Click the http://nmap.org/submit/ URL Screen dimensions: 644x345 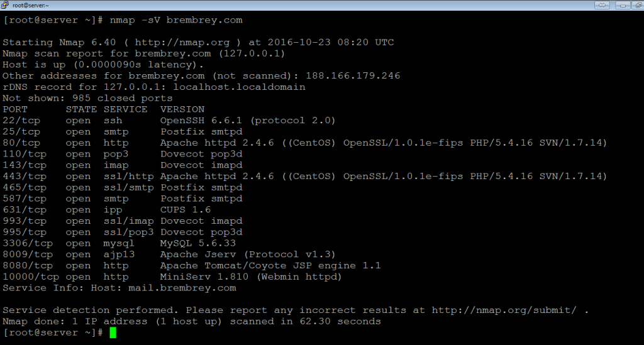[504, 310]
